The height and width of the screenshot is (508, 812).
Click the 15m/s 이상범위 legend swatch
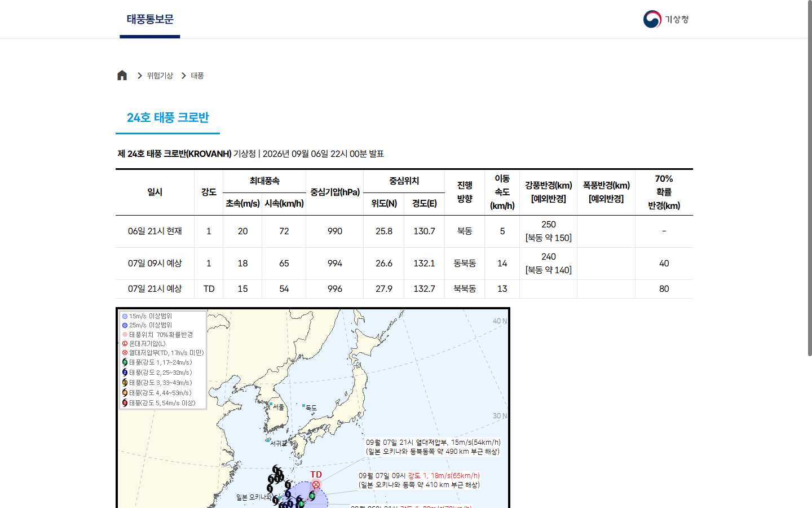(x=125, y=316)
